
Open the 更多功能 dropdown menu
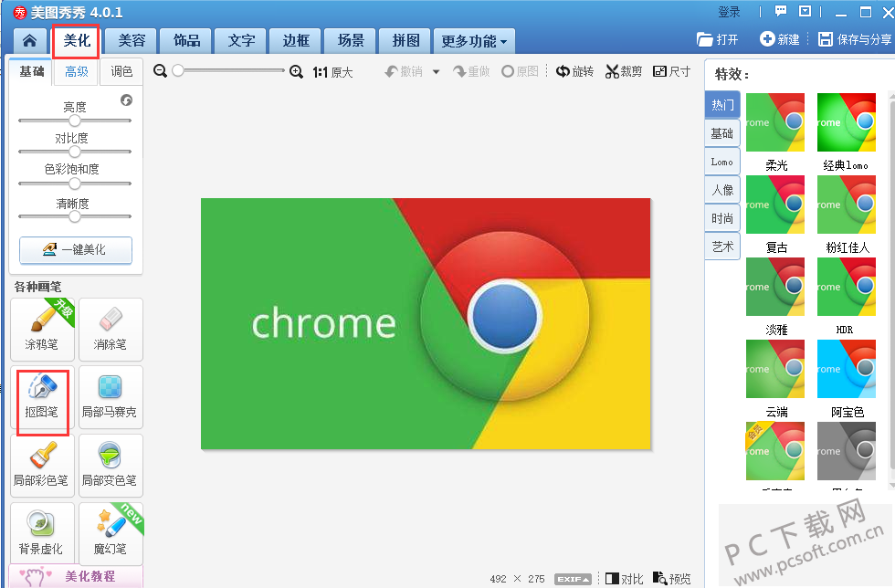coord(474,41)
